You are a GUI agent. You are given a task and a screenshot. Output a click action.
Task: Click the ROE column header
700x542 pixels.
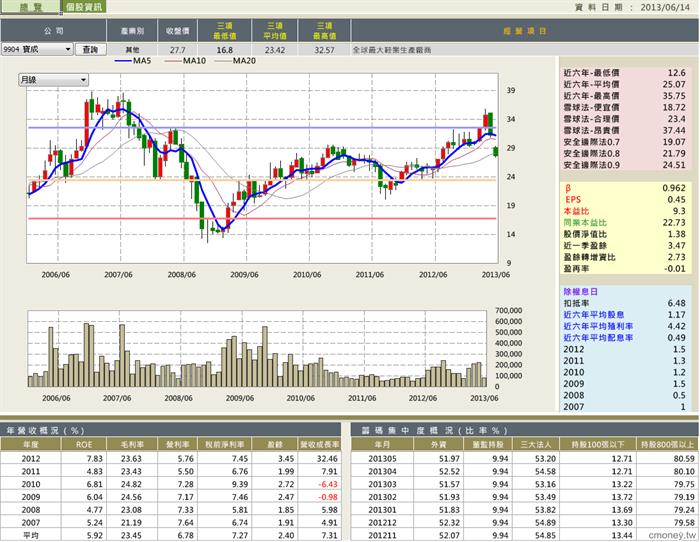(x=84, y=444)
